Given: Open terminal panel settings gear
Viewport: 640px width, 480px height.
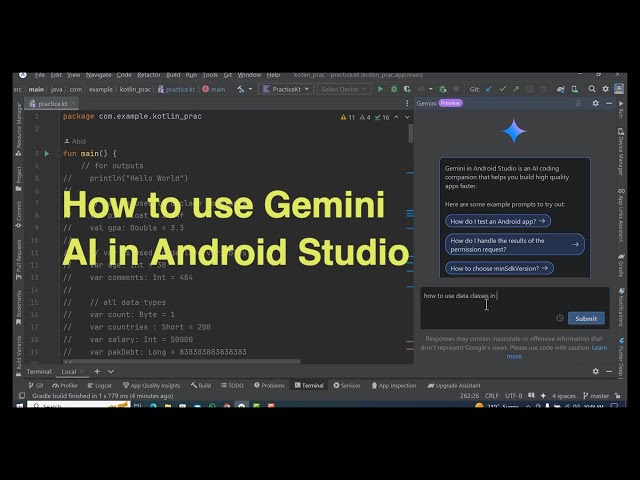Looking at the screenshot, I should coord(596,371).
